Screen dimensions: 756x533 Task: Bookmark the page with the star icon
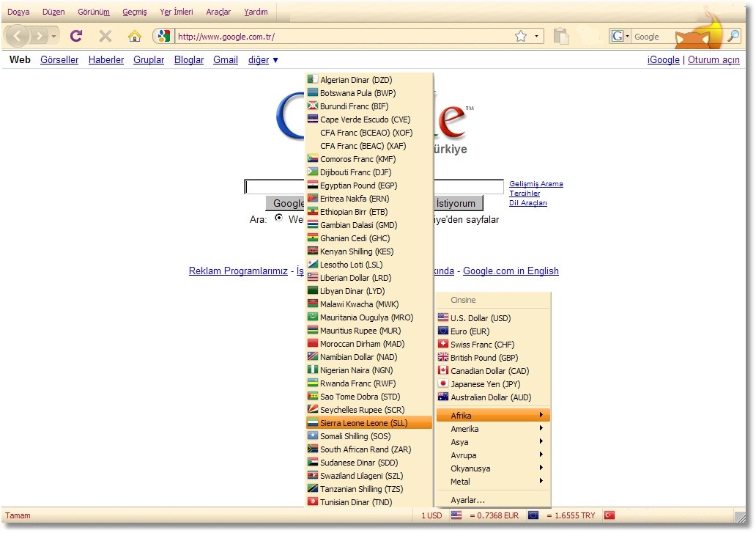(x=521, y=36)
